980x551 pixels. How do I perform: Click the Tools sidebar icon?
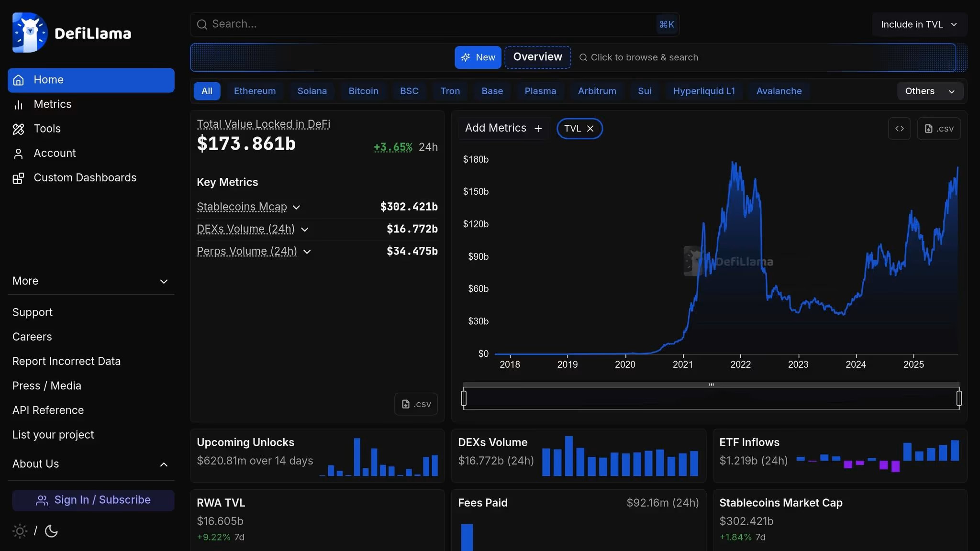click(18, 129)
